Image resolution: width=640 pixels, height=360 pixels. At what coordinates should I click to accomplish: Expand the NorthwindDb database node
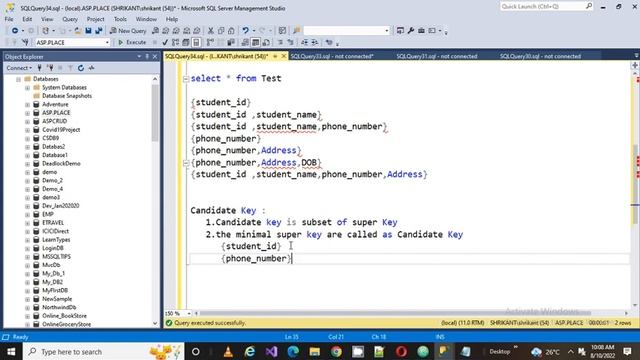pyautogui.click(x=27, y=307)
